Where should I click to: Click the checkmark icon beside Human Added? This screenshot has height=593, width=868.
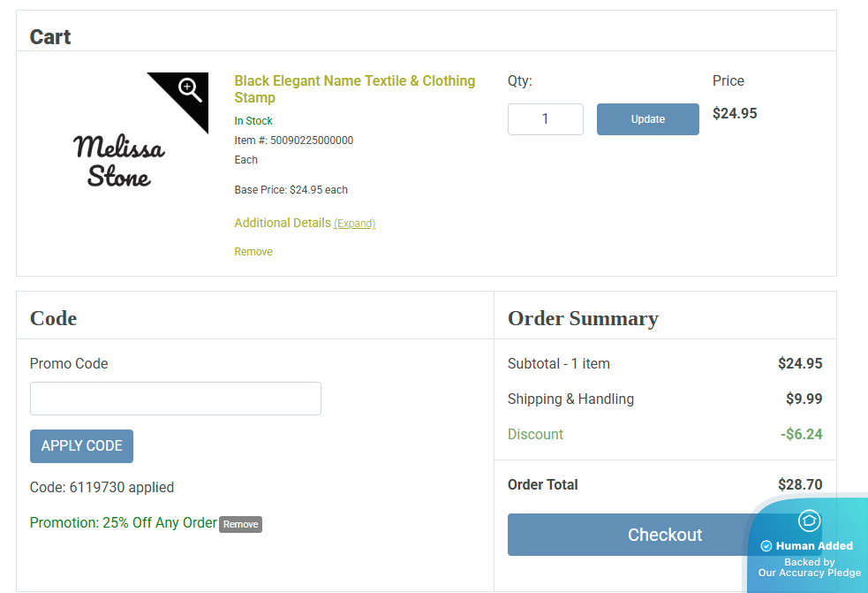(x=766, y=546)
